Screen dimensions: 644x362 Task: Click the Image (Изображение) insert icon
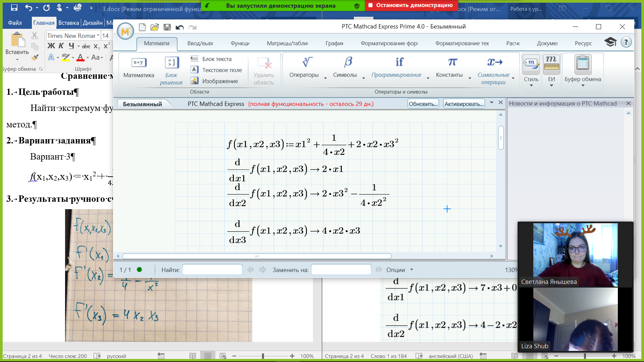[x=194, y=81]
